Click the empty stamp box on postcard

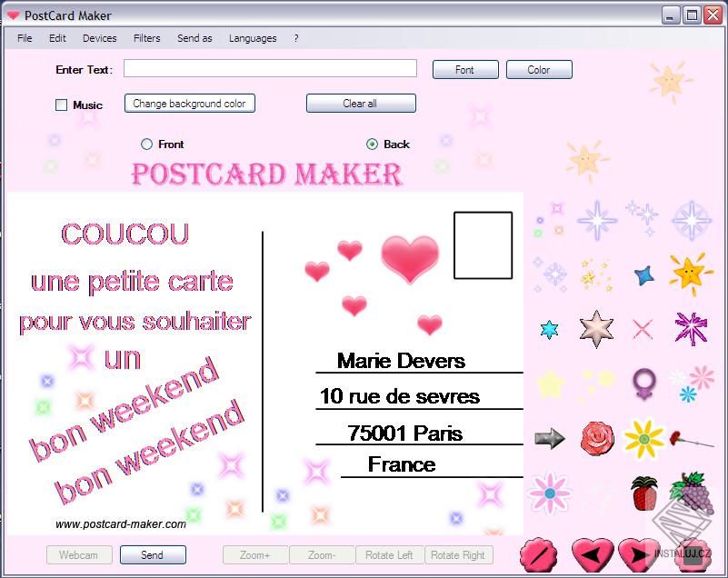[483, 245]
